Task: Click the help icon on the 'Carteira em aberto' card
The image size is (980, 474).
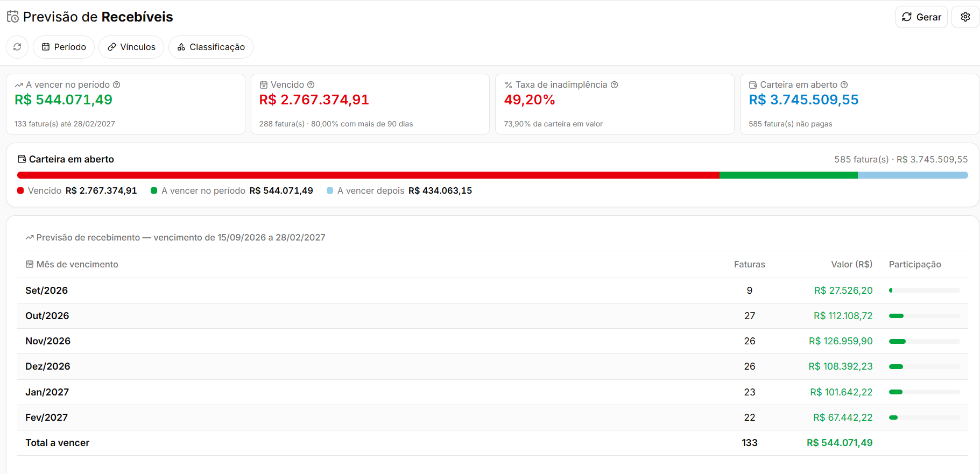Action: point(844,84)
